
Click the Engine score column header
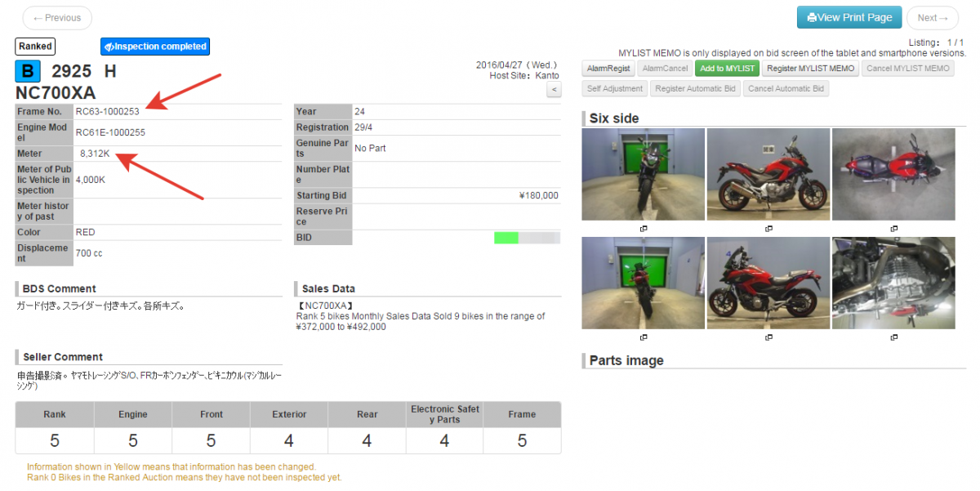click(133, 415)
